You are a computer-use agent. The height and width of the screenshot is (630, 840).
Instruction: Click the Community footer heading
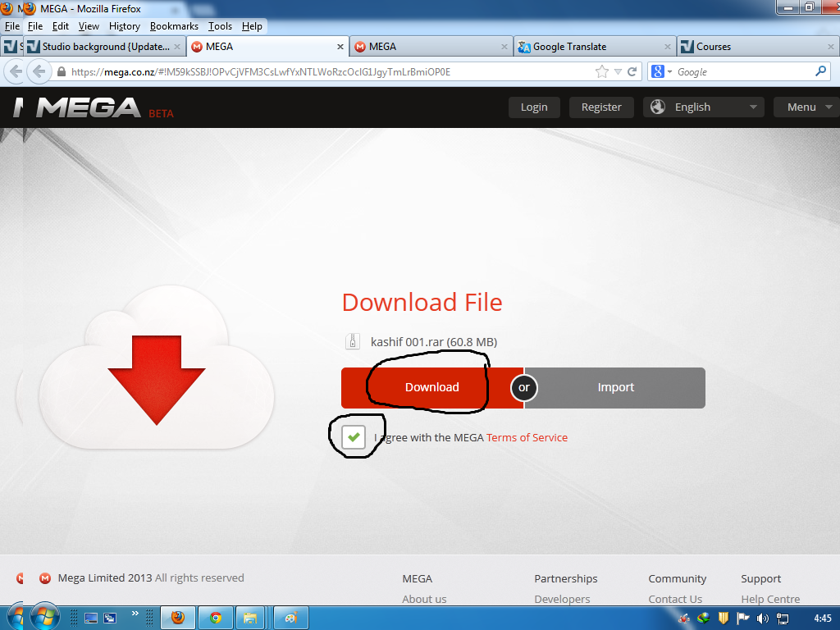point(677,578)
